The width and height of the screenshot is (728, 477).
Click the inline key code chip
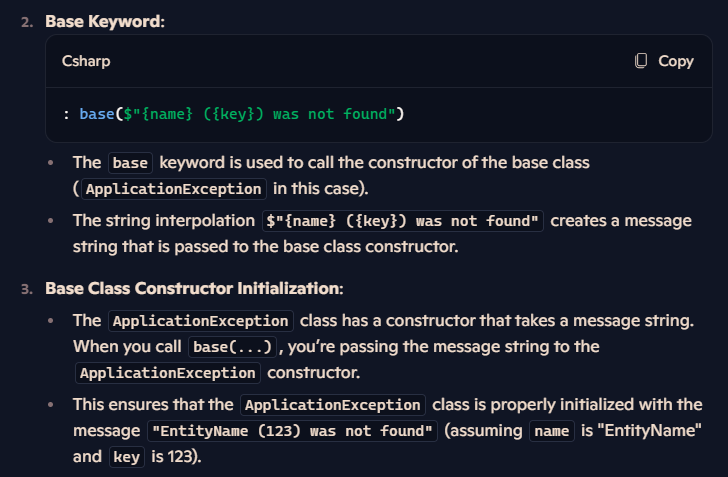point(127,457)
